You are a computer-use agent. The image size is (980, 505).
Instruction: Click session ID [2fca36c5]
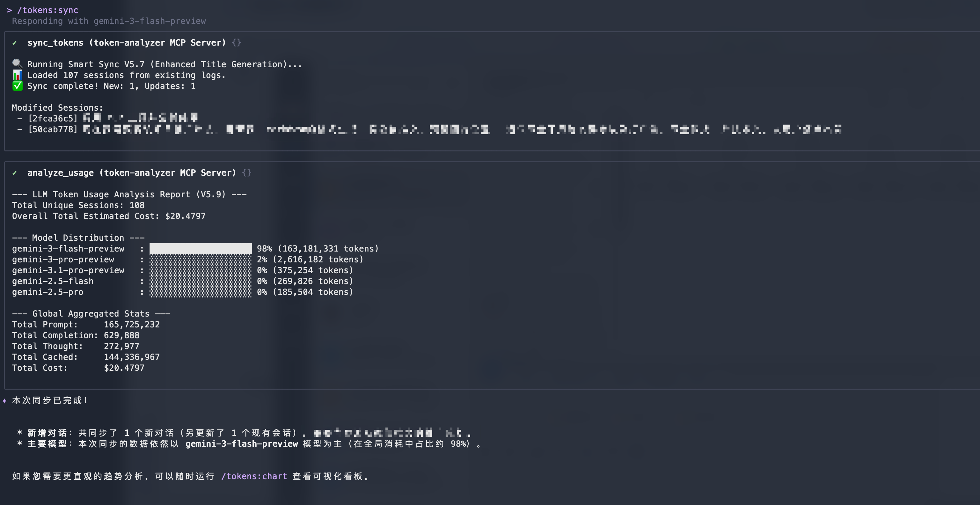[53, 118]
